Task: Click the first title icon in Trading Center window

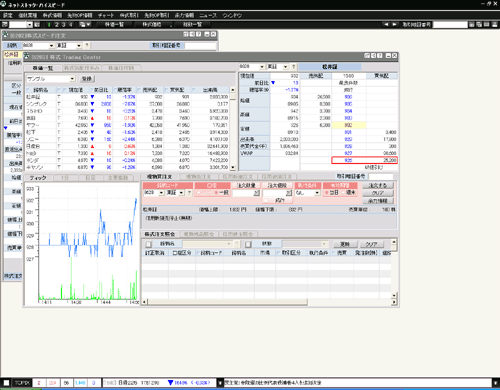Action: coord(367,56)
